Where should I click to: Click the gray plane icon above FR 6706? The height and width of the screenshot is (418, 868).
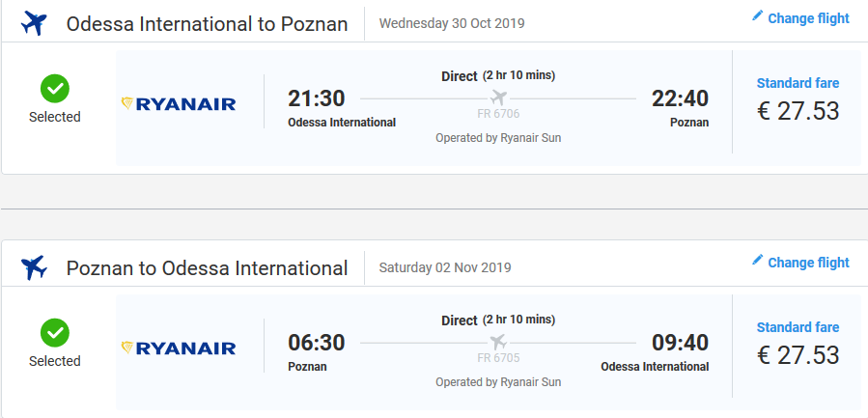point(498,98)
